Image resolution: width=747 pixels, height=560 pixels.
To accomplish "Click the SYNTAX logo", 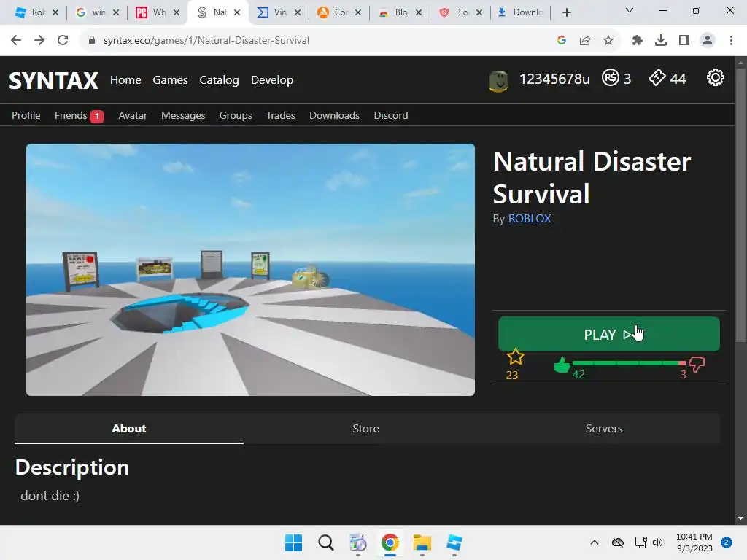I will coord(54,80).
